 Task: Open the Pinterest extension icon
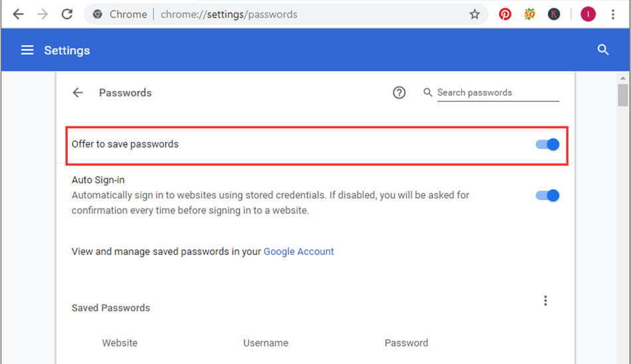click(505, 14)
